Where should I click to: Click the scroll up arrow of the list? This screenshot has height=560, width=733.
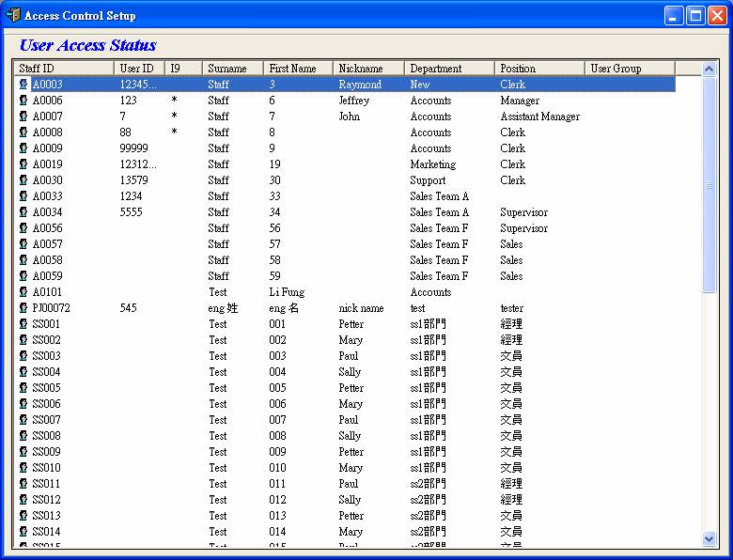pos(709,70)
